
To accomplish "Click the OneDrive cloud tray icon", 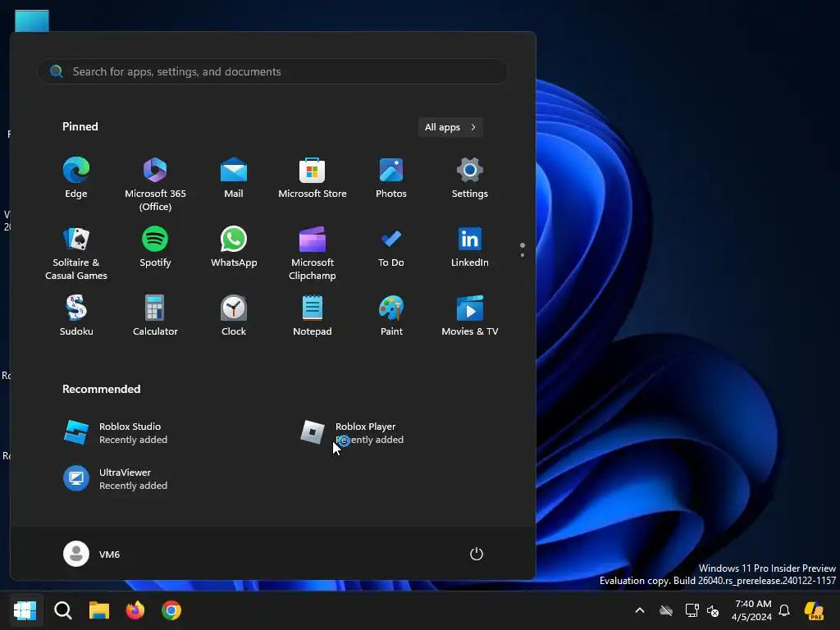I will pos(666,610).
